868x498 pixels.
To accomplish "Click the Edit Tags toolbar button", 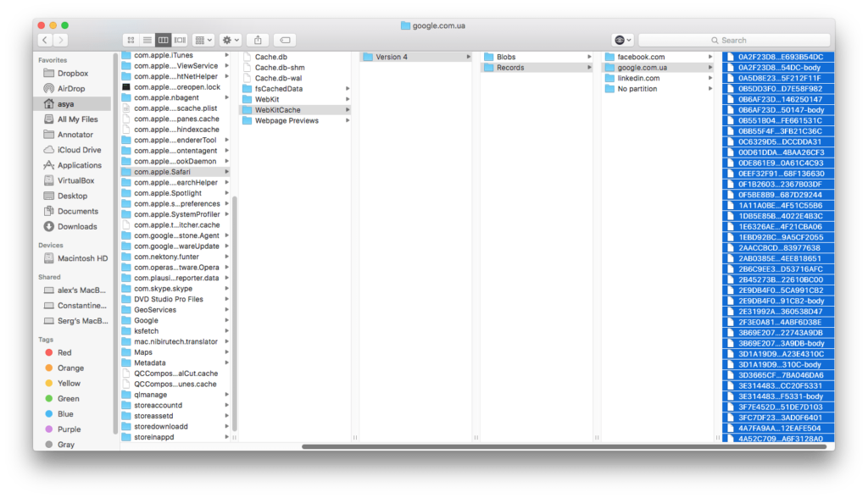I will click(x=285, y=40).
